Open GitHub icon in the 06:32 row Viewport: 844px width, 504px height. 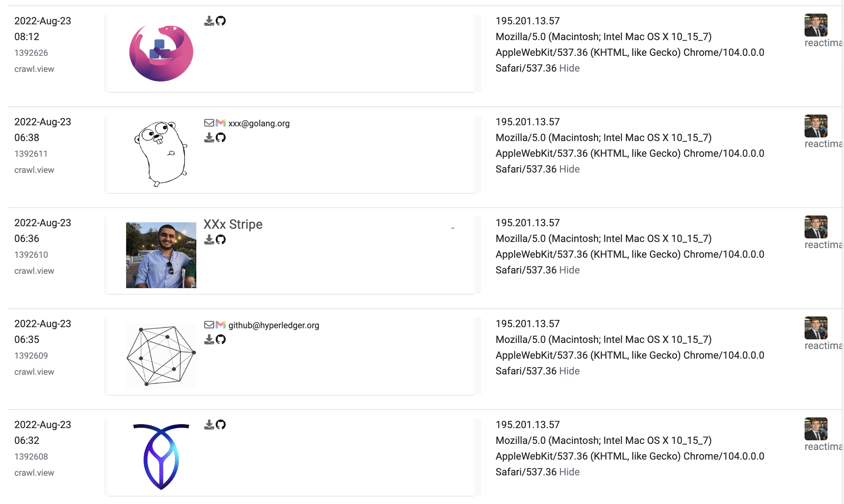coord(221,425)
